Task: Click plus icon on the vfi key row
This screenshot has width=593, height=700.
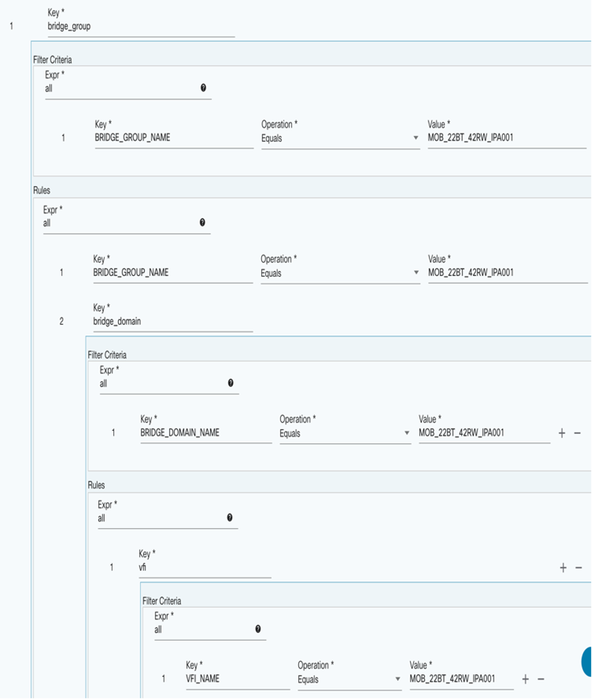Action: [x=563, y=568]
